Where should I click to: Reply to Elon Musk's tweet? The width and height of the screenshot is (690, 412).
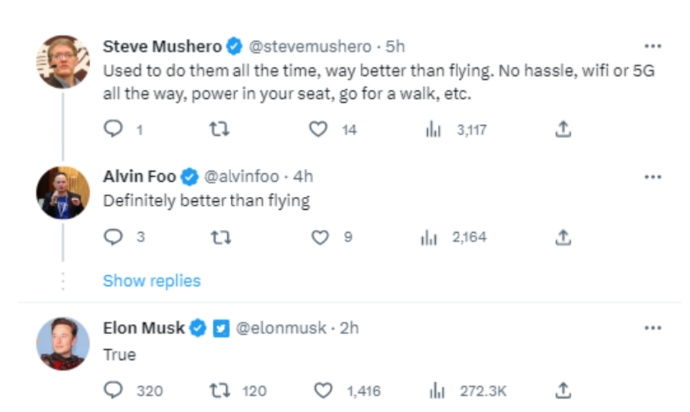tap(113, 390)
